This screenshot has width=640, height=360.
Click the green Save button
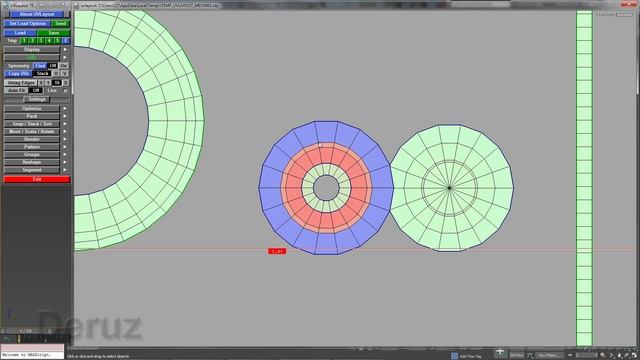pyautogui.click(x=53, y=33)
